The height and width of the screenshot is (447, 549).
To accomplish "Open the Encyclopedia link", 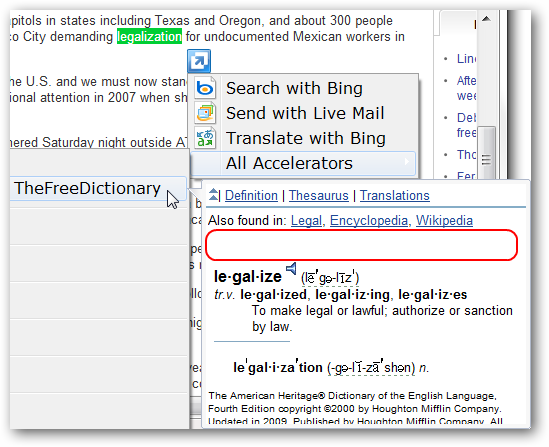I will tap(369, 221).
